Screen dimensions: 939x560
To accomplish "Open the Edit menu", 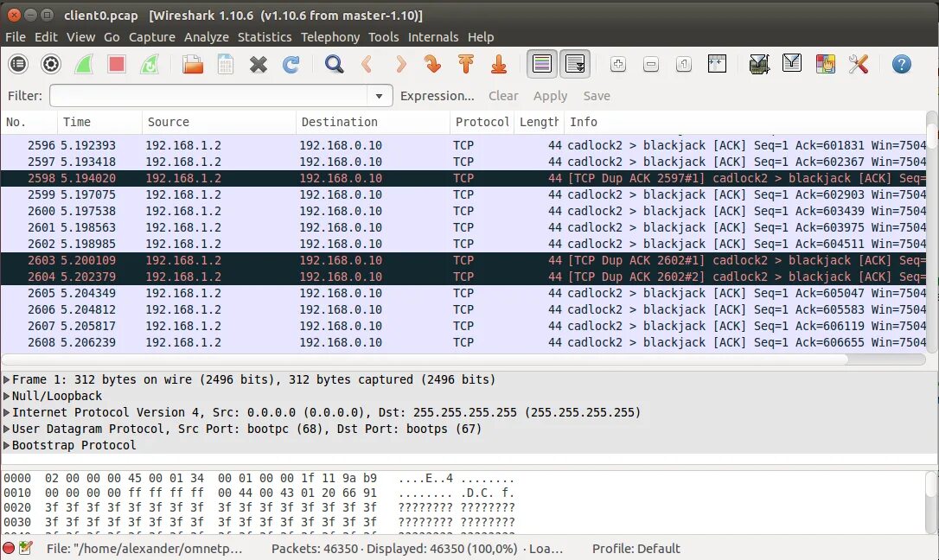I will coord(46,37).
